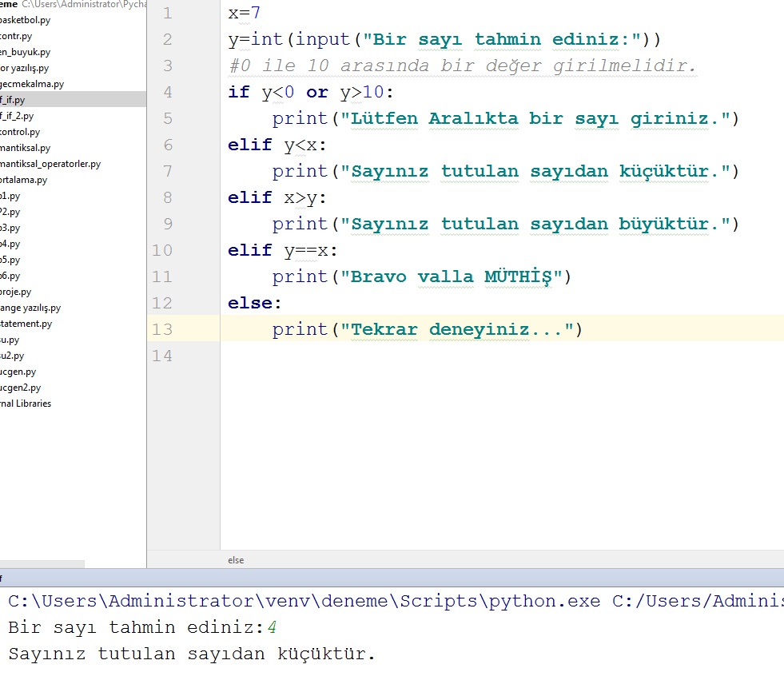Click 'Bravo valla MÜTHİŞ' print statement
The width and height of the screenshot is (784, 680).
[x=421, y=276]
